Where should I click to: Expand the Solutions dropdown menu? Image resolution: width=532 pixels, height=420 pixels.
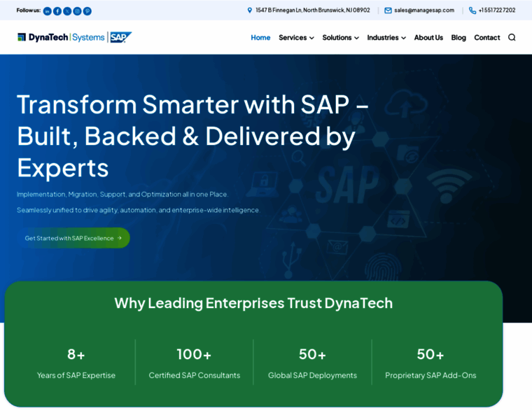pos(340,38)
